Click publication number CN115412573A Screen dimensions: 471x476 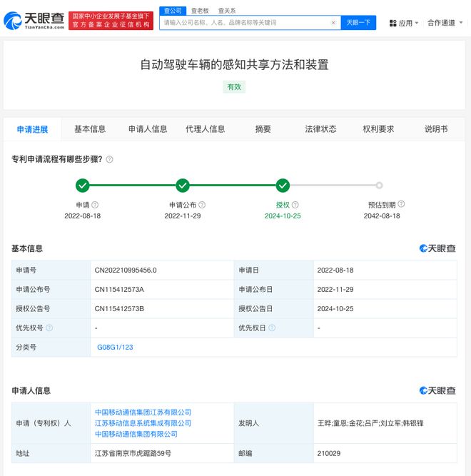point(119,290)
